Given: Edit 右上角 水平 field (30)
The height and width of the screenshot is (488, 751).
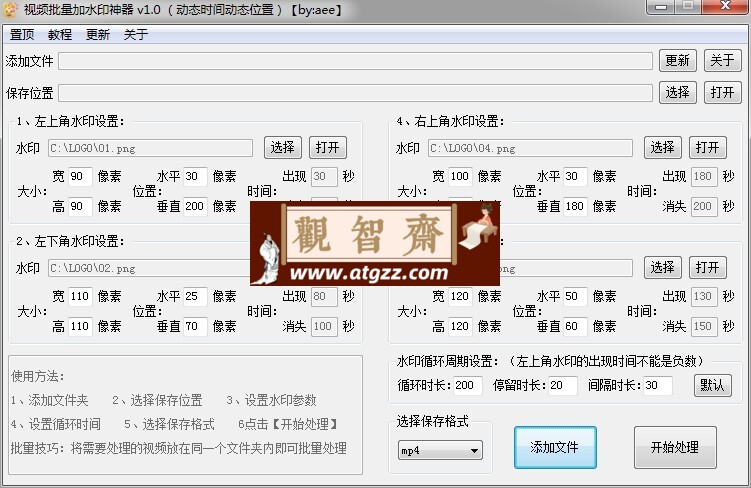Looking at the screenshot, I should click(x=575, y=176).
